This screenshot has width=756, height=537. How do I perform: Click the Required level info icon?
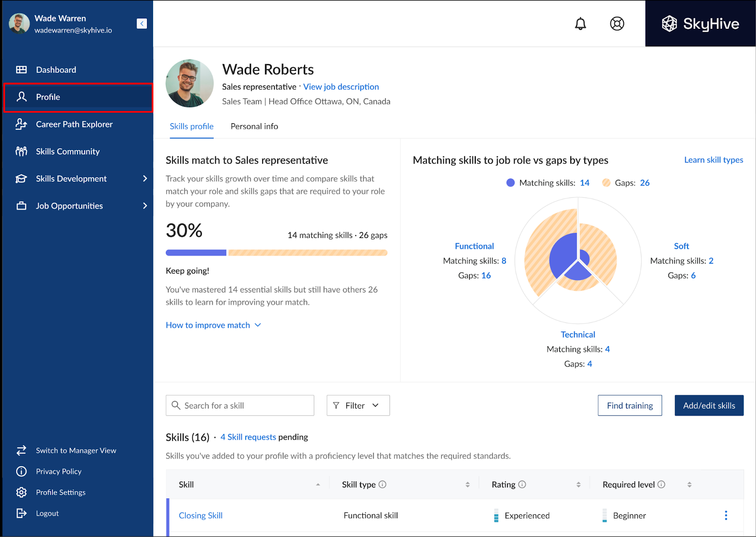661,485
